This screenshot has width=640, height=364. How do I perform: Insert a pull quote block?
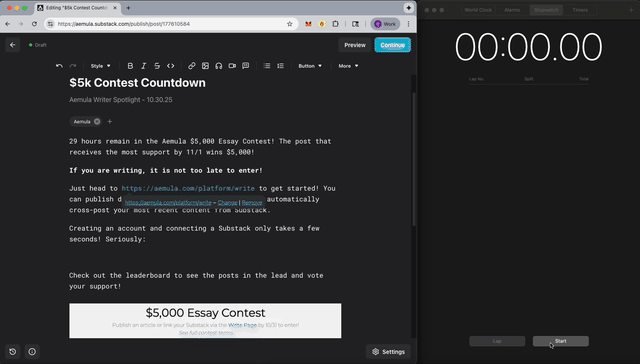tap(245, 66)
